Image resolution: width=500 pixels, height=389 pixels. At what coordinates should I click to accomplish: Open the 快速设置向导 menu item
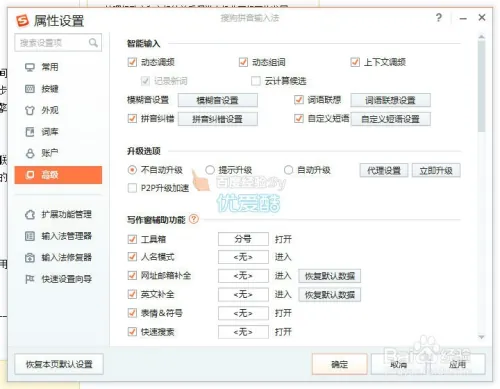tap(59, 279)
